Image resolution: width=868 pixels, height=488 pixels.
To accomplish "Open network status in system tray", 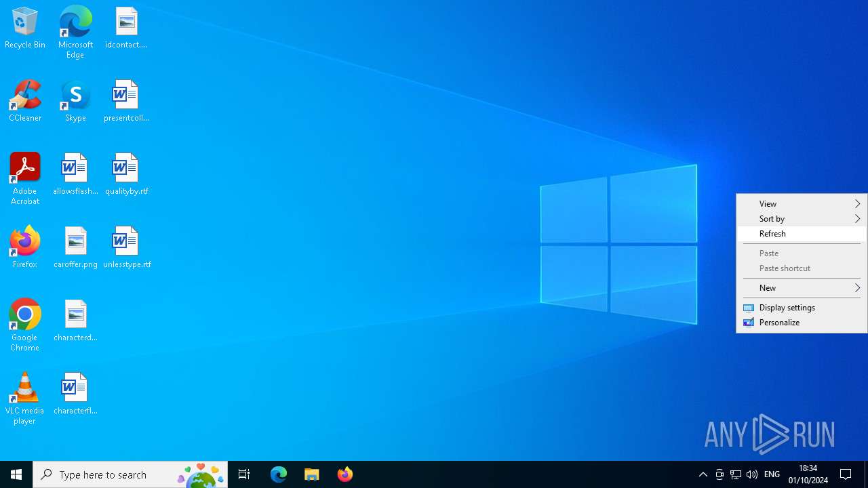I will tap(736, 474).
